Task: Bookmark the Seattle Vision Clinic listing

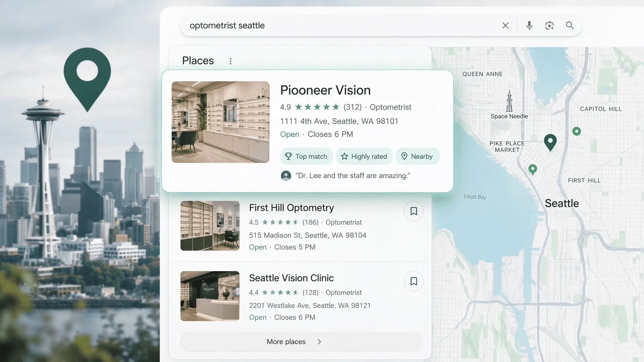Action: 413,281
